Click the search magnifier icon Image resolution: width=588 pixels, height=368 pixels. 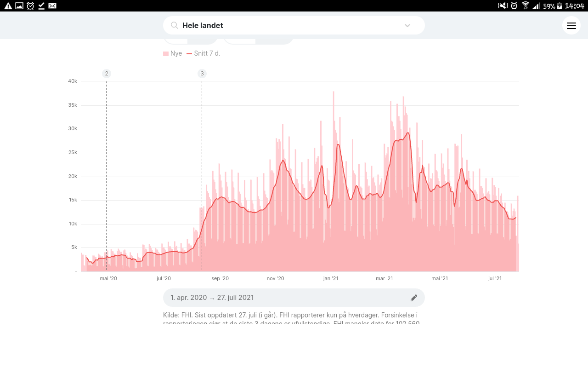(x=175, y=26)
